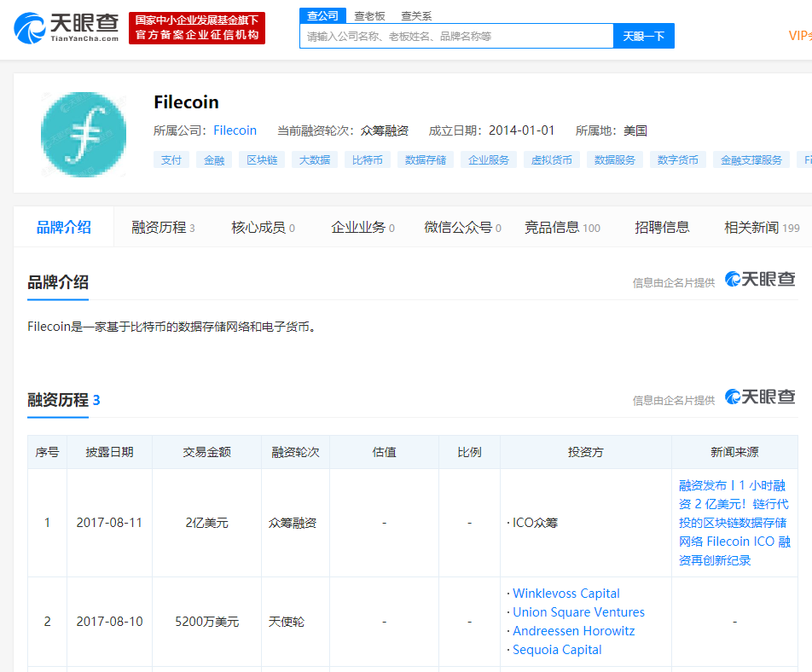The image size is (812, 672).
Task: Open the Winklevoss Capital investor link
Action: (x=565, y=593)
